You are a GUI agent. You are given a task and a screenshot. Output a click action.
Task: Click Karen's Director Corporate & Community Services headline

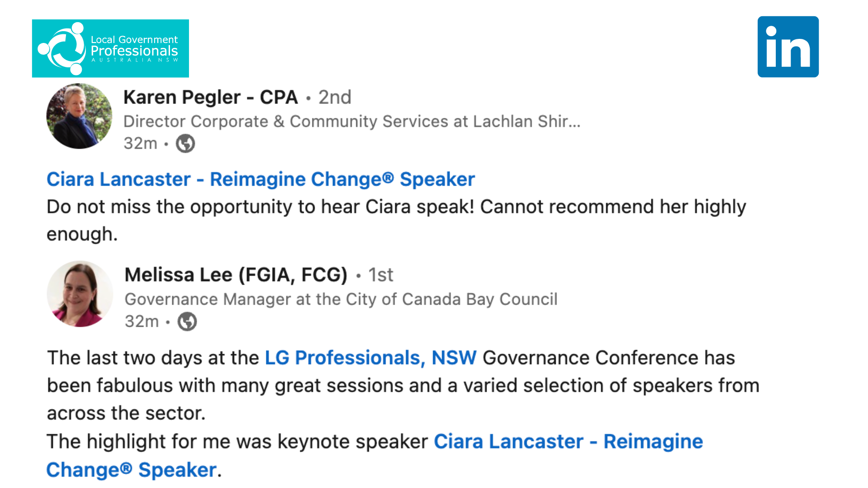click(x=352, y=122)
